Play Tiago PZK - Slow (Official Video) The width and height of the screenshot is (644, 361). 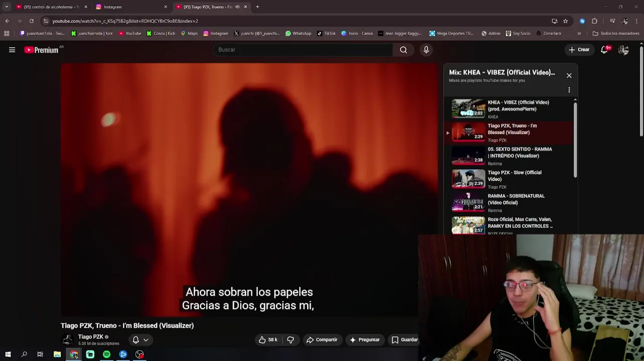(x=510, y=179)
